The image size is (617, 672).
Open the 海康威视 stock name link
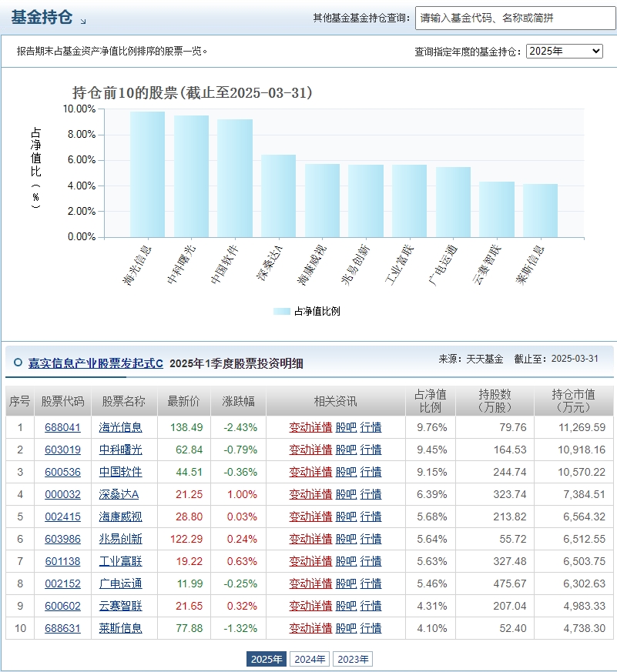click(120, 517)
